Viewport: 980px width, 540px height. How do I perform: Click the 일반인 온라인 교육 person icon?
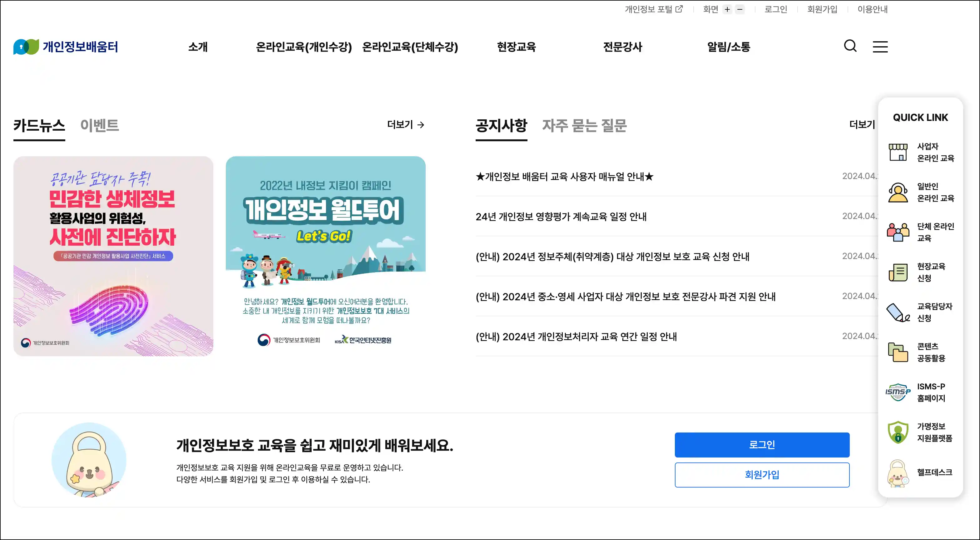click(x=898, y=192)
